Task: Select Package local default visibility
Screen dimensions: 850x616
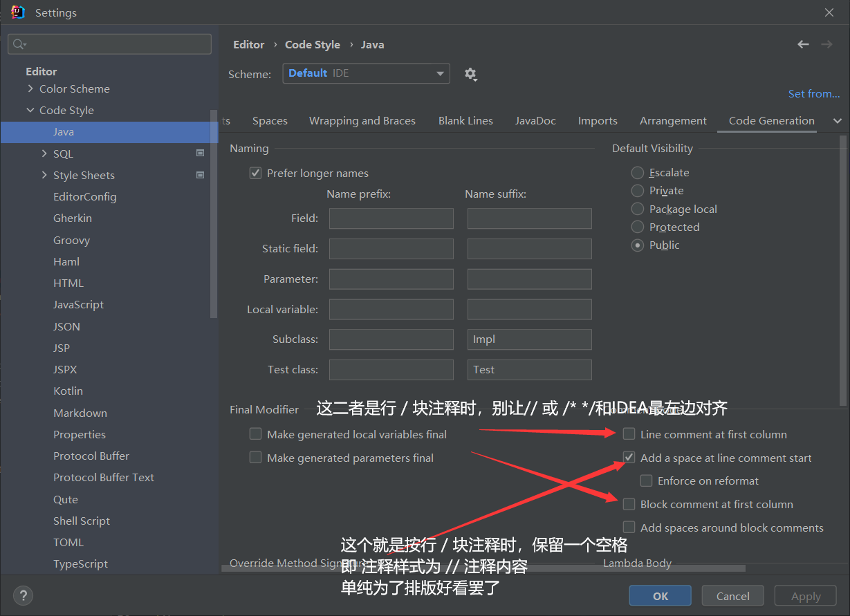Action: (638, 209)
